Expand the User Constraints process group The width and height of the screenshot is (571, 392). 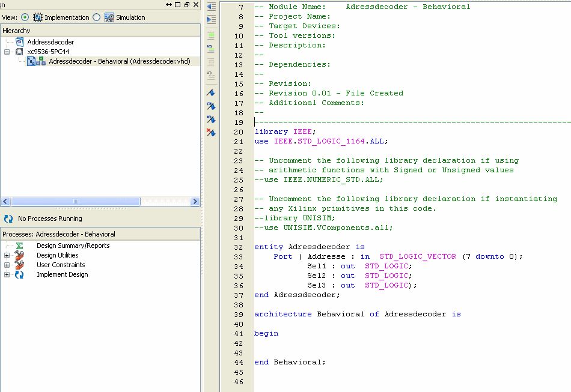(x=7, y=265)
